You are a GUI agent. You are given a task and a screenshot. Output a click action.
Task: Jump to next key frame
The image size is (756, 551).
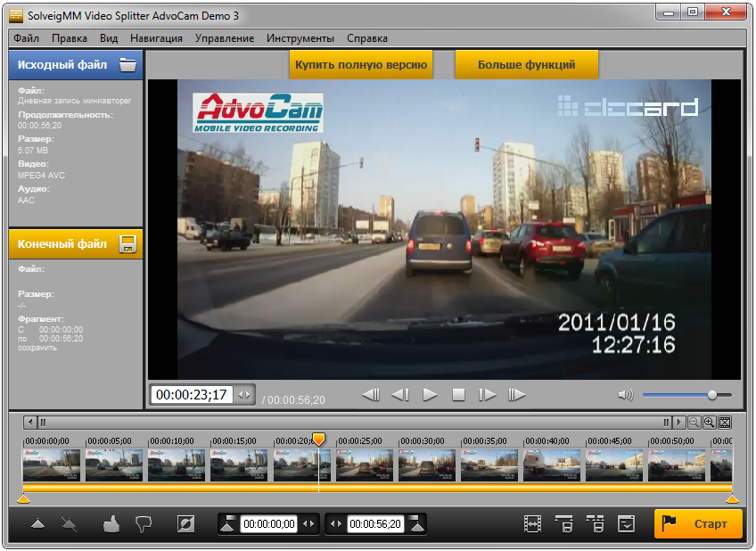(x=516, y=395)
